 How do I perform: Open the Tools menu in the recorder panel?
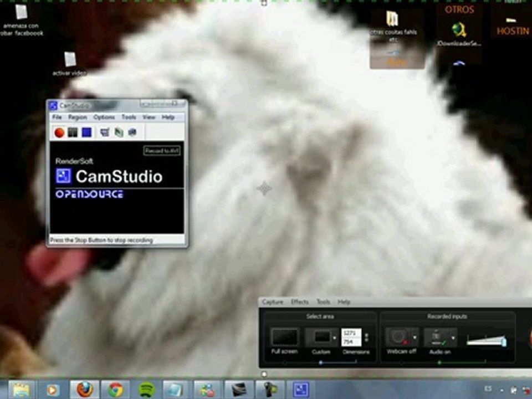point(323,302)
